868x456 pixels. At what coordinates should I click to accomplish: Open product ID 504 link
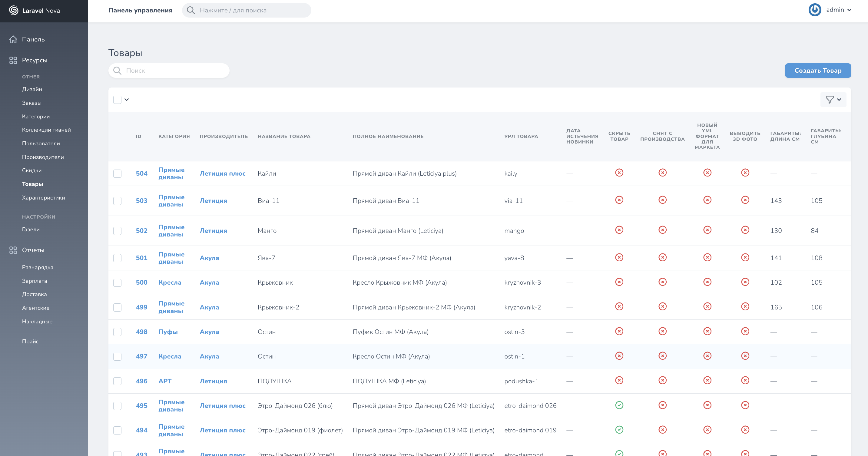pyautogui.click(x=141, y=173)
